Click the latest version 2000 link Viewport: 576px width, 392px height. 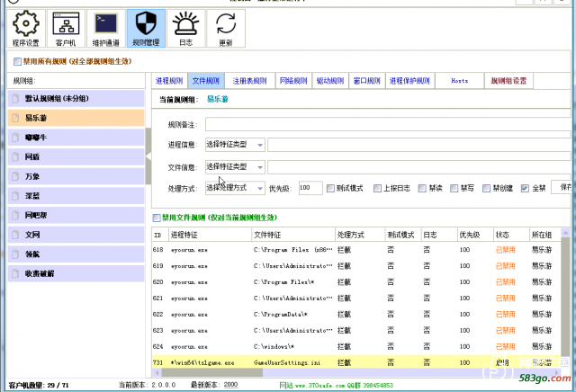point(230,385)
